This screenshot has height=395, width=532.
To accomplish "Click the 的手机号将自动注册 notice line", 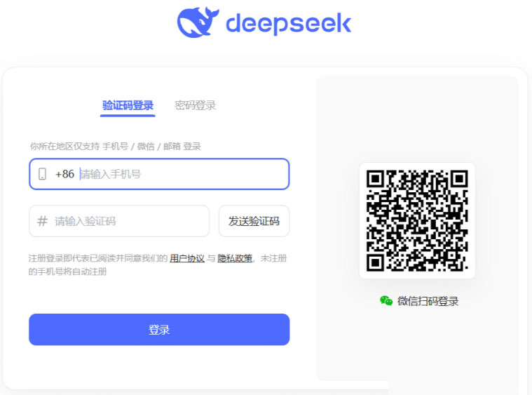I will 67,272.
